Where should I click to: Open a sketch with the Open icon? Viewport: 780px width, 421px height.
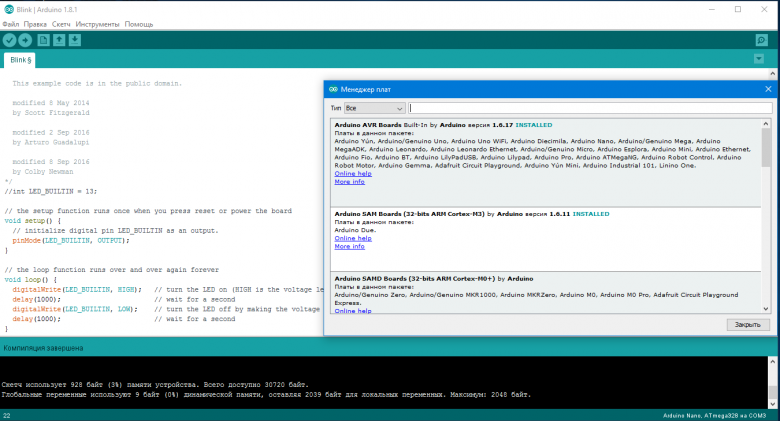(59, 40)
